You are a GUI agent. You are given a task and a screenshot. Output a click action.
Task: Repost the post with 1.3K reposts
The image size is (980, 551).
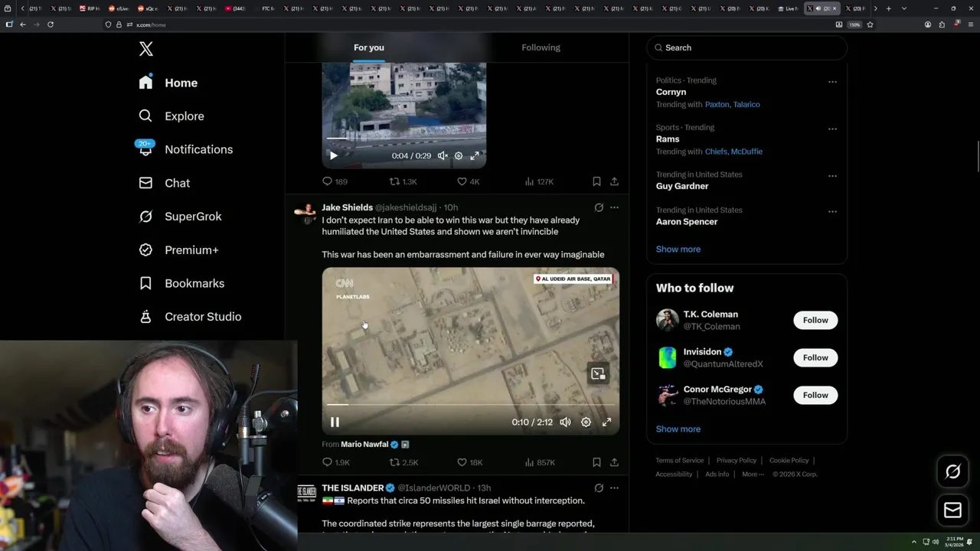pyautogui.click(x=403, y=181)
